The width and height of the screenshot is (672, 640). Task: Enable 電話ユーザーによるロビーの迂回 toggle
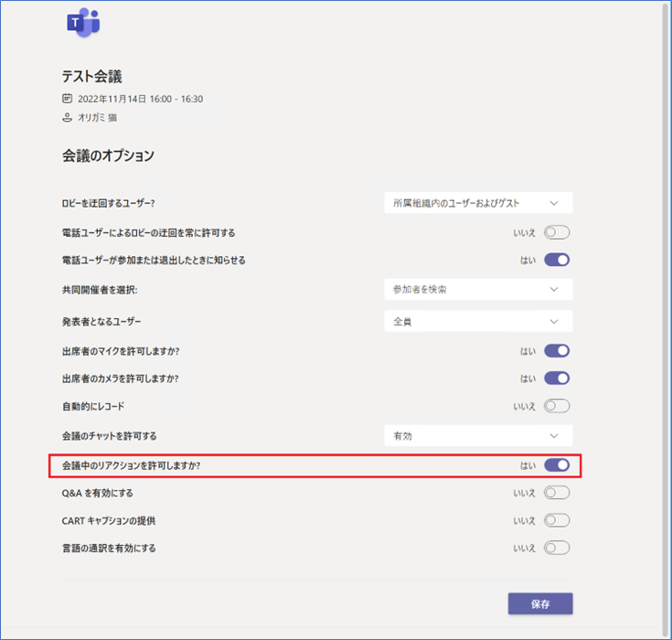pos(556,232)
